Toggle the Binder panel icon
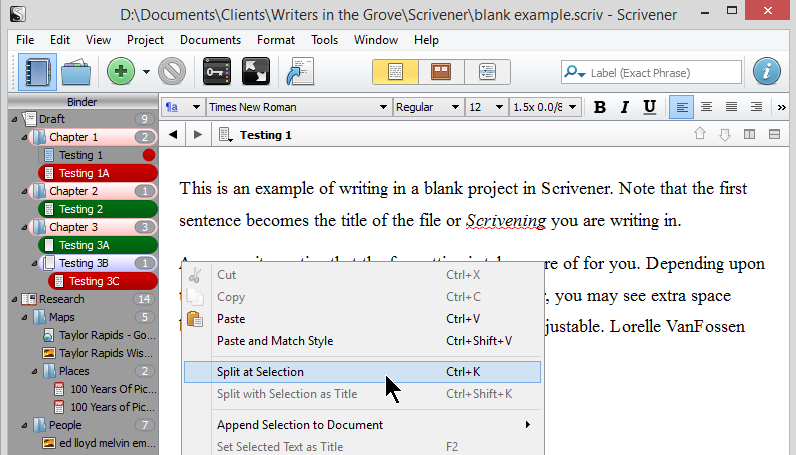The image size is (796, 455). click(39, 71)
